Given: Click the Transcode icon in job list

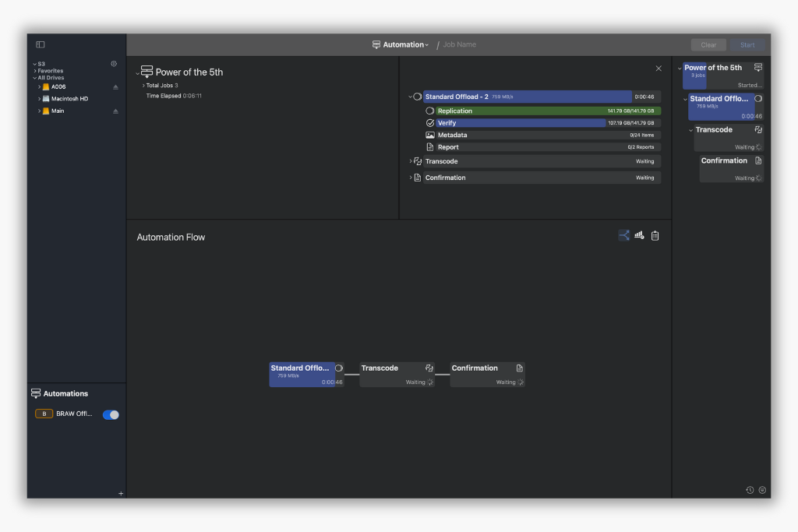Looking at the screenshot, I should click(x=418, y=161).
